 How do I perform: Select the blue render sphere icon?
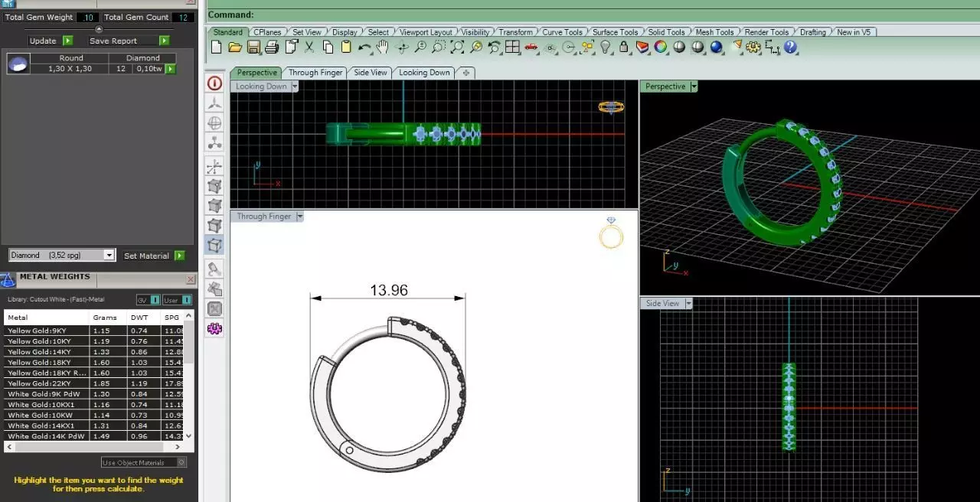[x=717, y=47]
